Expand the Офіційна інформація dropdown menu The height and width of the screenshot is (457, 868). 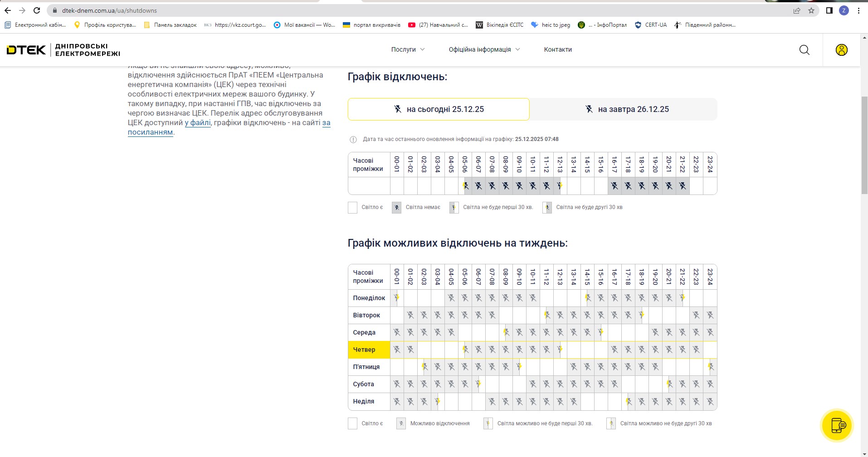click(484, 49)
